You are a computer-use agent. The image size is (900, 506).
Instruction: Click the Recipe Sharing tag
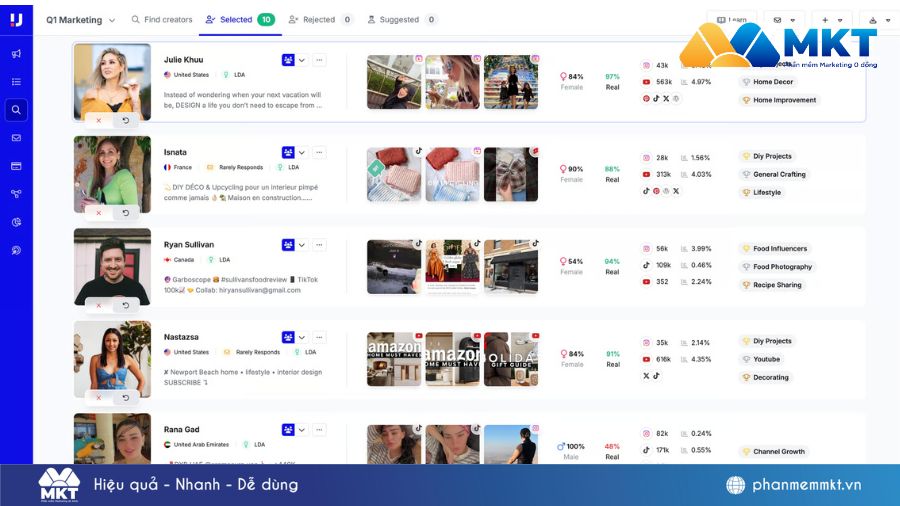(x=771, y=285)
